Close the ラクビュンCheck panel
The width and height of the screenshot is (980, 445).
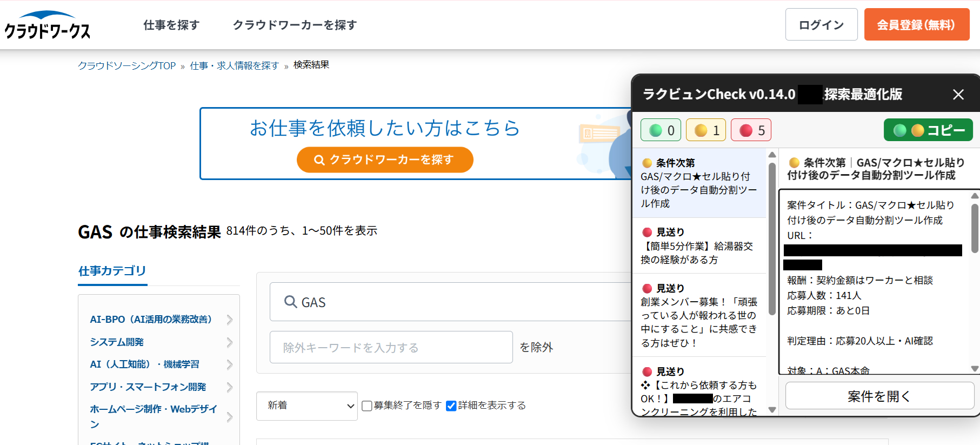tap(958, 95)
